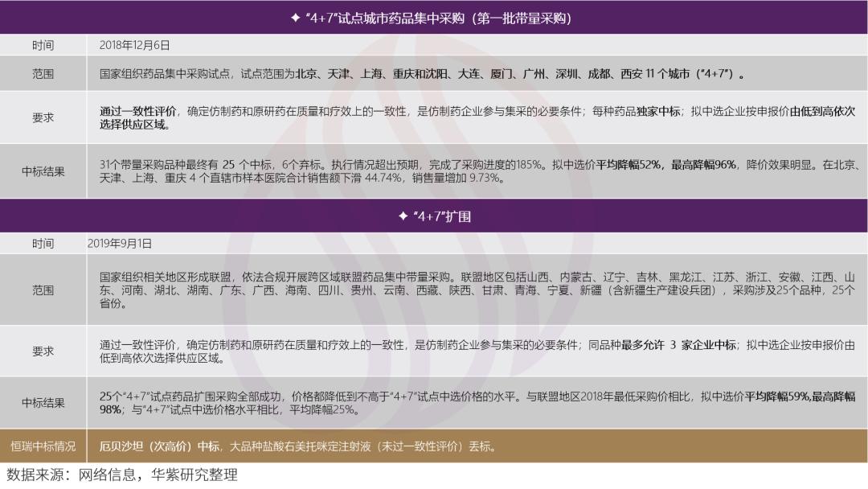Select the 范围 label under 4+7 扩围
868x489 pixels.
pyautogui.click(x=44, y=291)
